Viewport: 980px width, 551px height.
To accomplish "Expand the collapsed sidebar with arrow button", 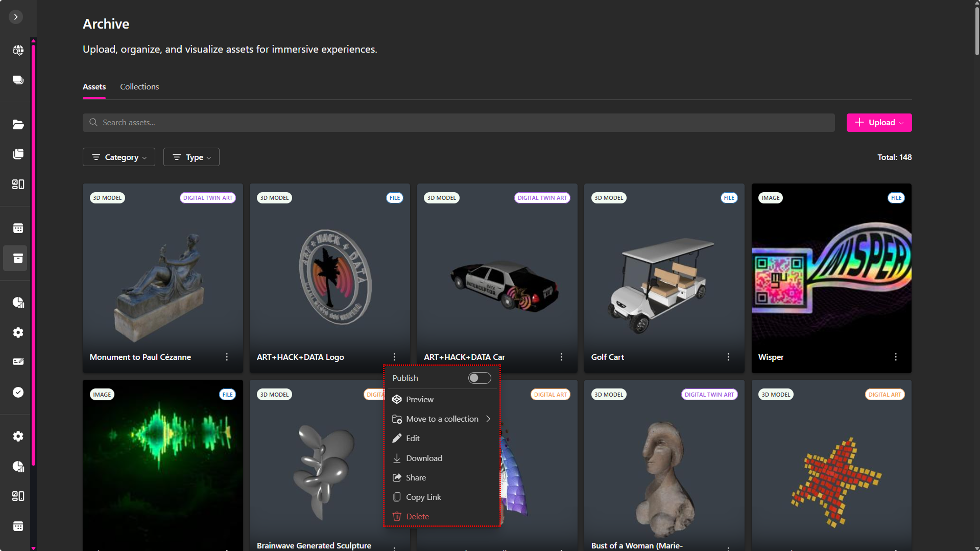I will point(16,17).
